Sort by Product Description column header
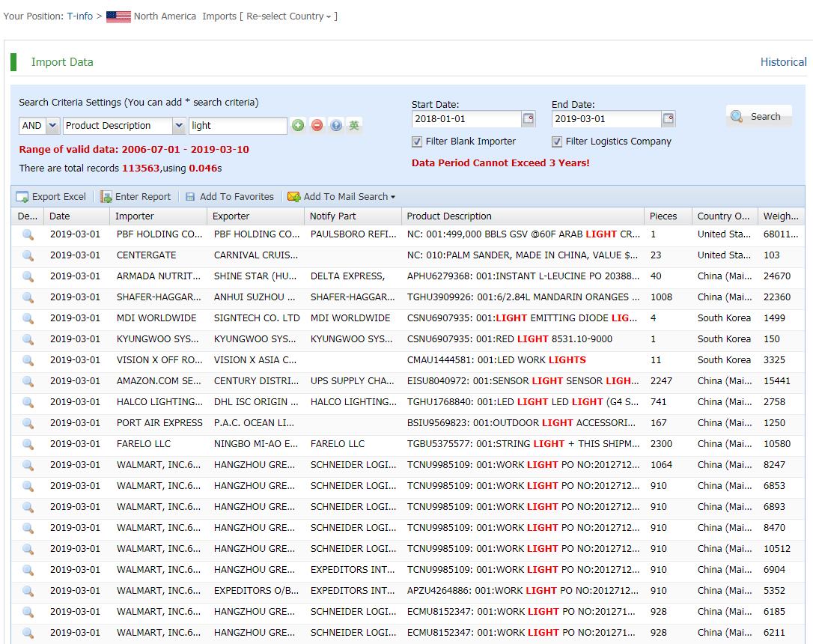Viewport: 813px width, 644px height. click(x=523, y=216)
